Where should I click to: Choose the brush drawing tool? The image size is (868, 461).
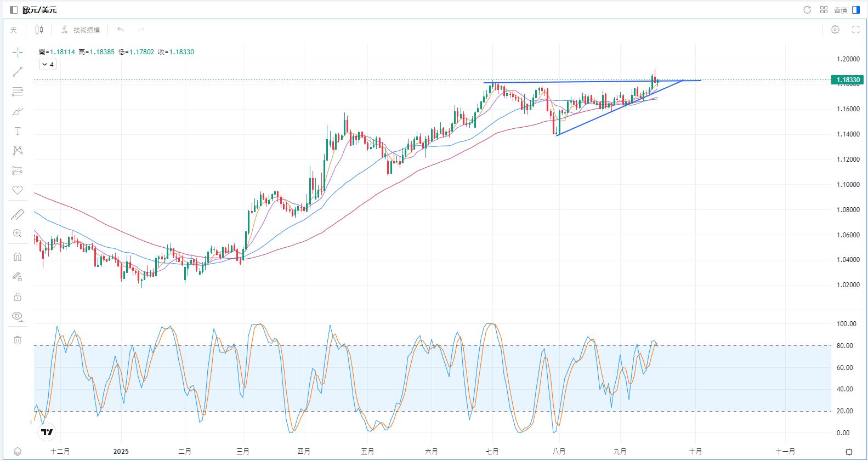pyautogui.click(x=18, y=111)
